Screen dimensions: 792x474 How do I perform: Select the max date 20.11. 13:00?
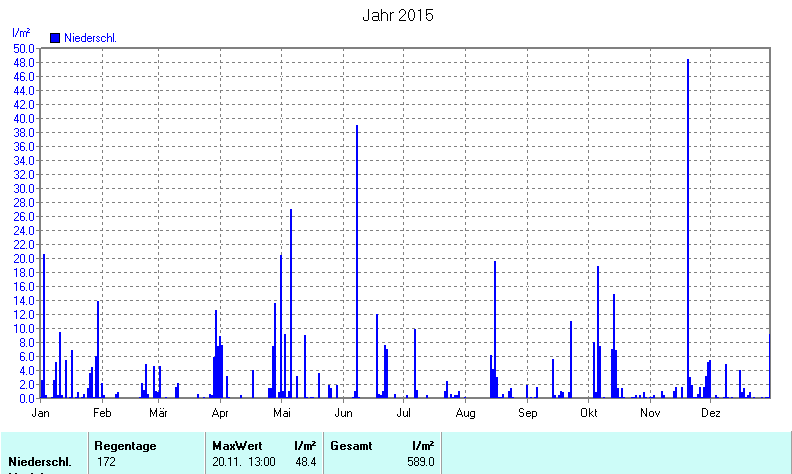[x=244, y=462]
